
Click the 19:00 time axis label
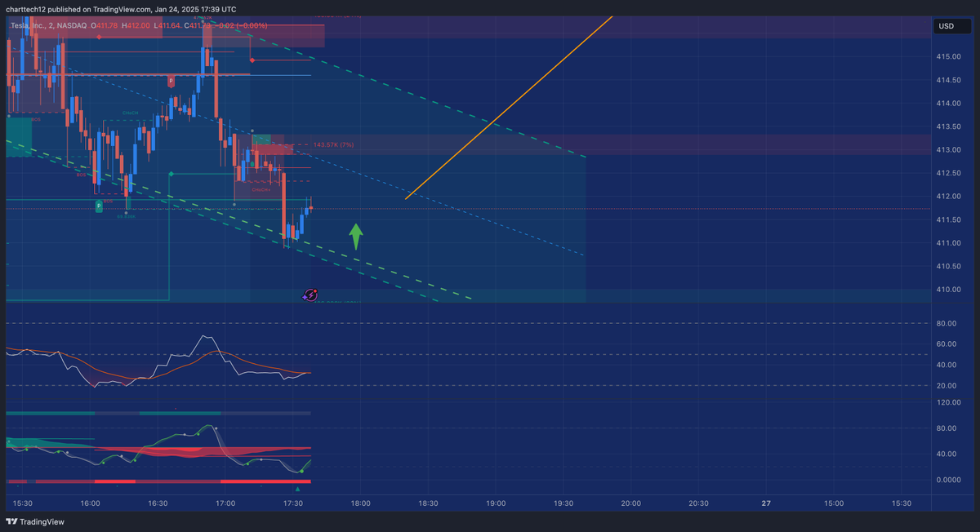tap(496, 503)
